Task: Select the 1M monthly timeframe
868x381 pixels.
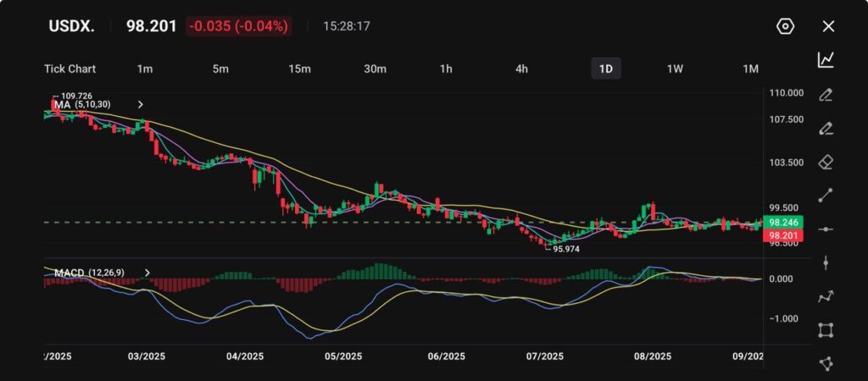Action: (x=750, y=69)
